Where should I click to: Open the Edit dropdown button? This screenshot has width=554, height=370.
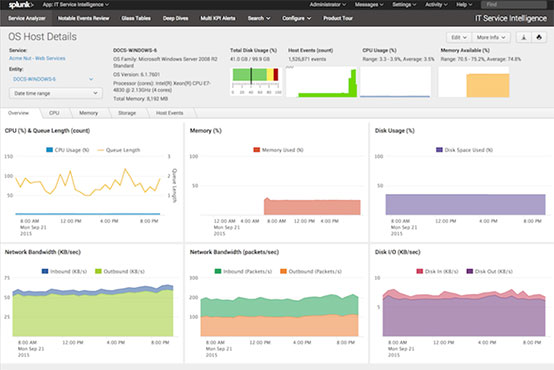coord(459,37)
